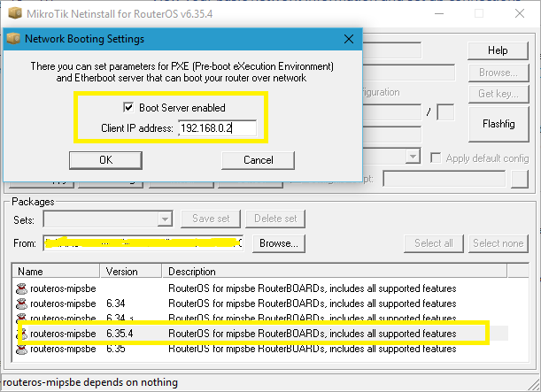This screenshot has width=541, height=392.
Task: Click the 6.35.4 version cell
Action: pos(120,334)
